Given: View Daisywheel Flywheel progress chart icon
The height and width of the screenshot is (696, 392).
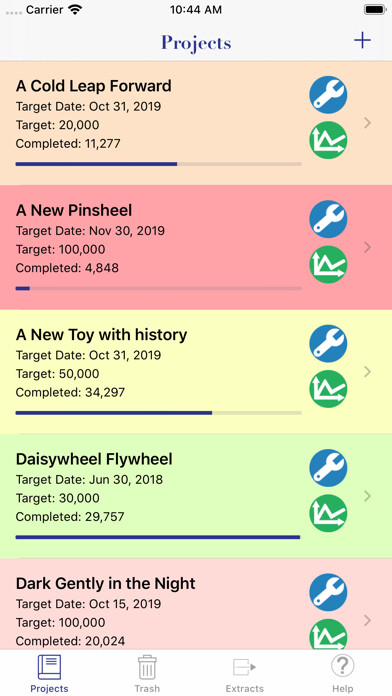Looking at the screenshot, I should point(328,513).
